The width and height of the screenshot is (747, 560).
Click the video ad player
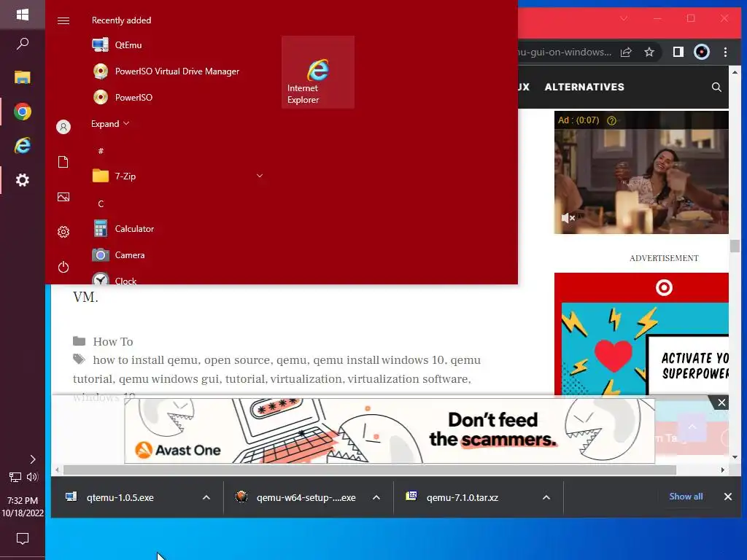coord(641,172)
